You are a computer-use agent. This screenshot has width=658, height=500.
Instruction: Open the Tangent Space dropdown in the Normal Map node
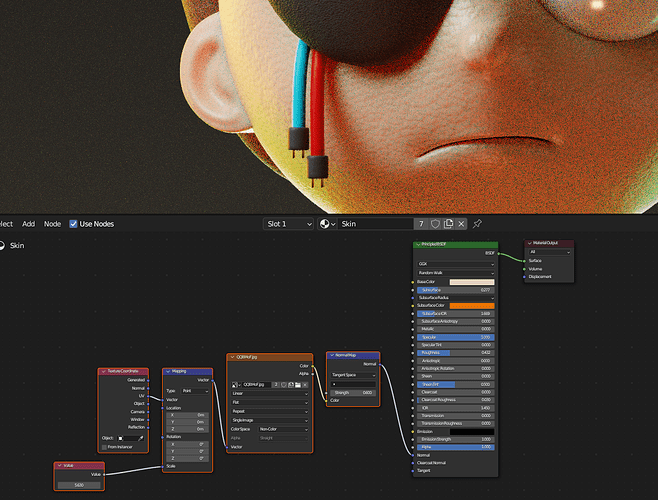click(353, 375)
